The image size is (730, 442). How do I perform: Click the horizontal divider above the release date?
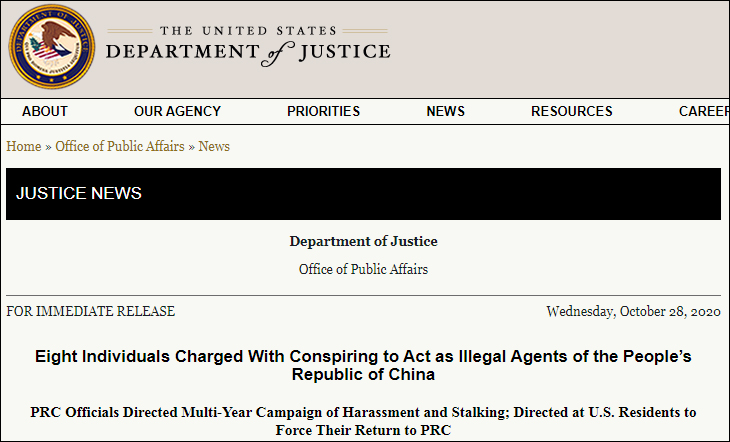[x=363, y=295]
